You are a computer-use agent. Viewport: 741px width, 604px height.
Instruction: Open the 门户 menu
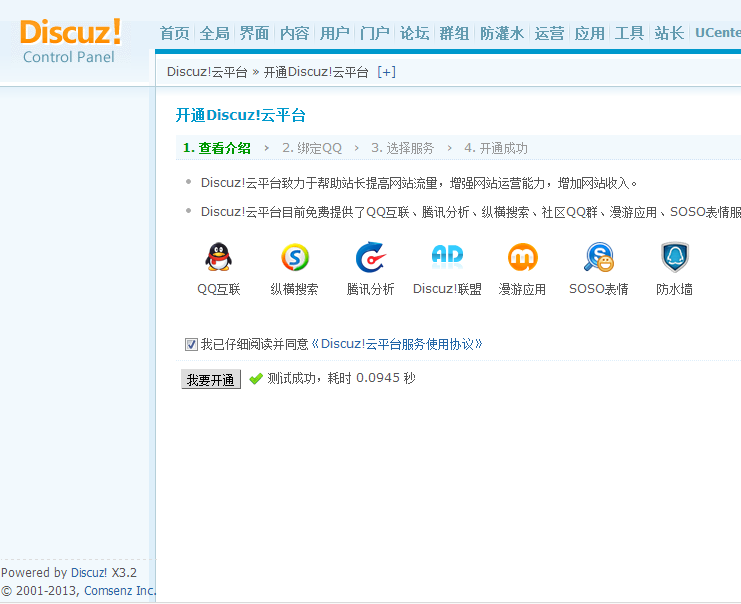pyautogui.click(x=374, y=33)
